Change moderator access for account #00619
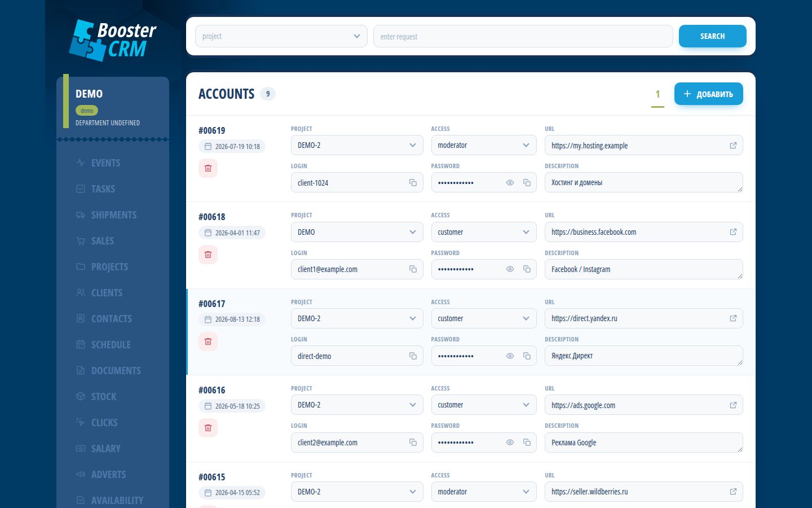The image size is (812, 508). [484, 145]
